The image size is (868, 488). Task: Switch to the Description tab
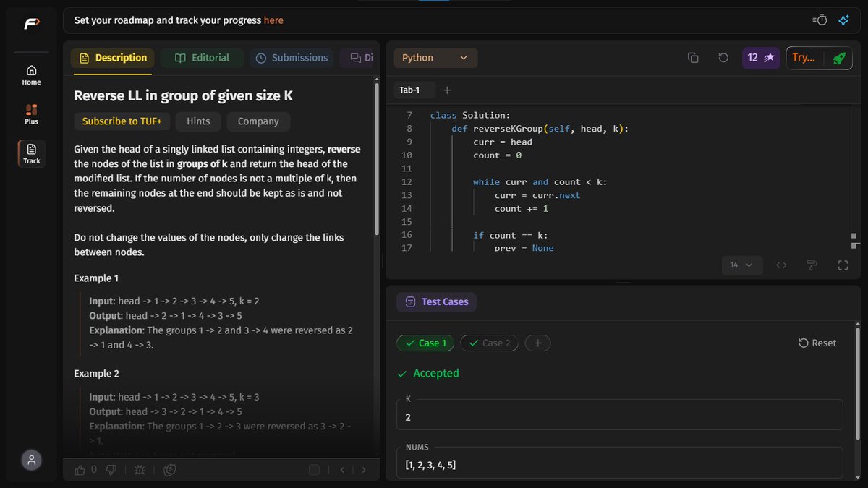coord(112,58)
